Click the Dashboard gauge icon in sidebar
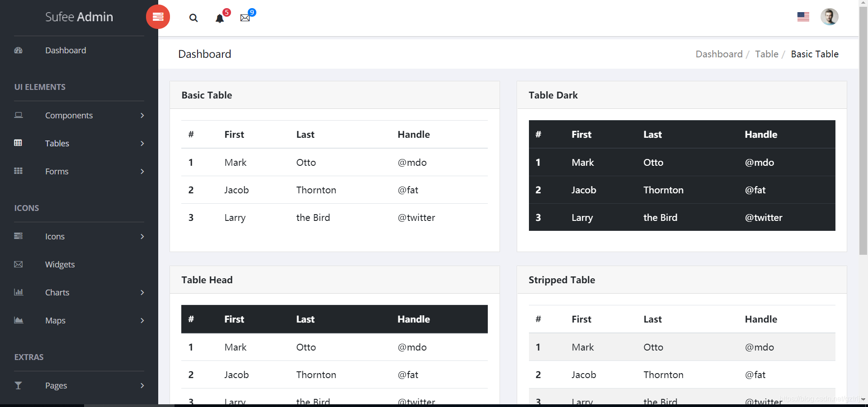This screenshot has height=407, width=868. tap(18, 50)
